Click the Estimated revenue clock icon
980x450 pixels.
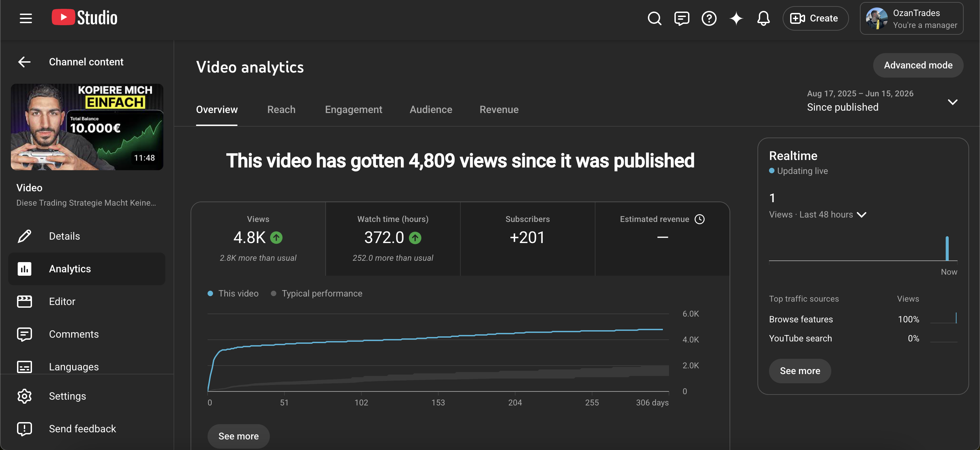coord(699,219)
